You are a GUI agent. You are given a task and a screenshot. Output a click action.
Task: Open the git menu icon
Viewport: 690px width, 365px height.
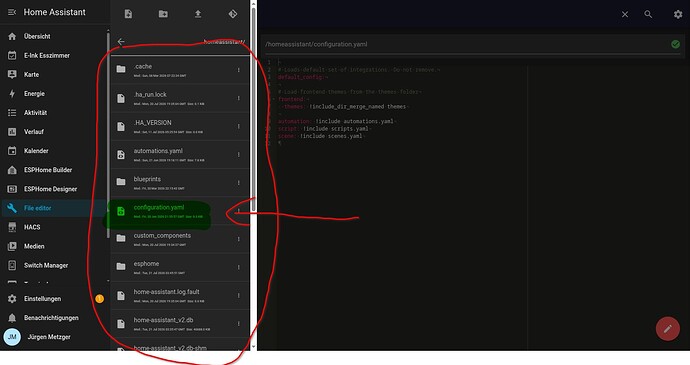[x=233, y=14]
